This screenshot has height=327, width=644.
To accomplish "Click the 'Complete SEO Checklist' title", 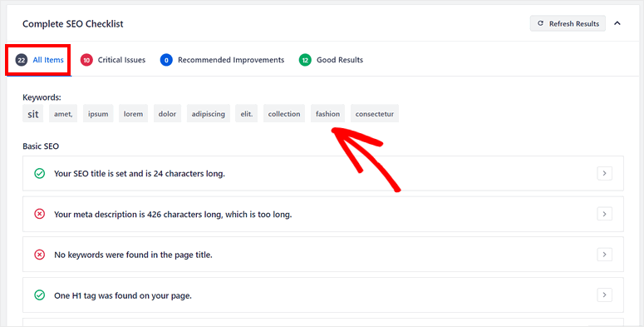I will point(72,24).
